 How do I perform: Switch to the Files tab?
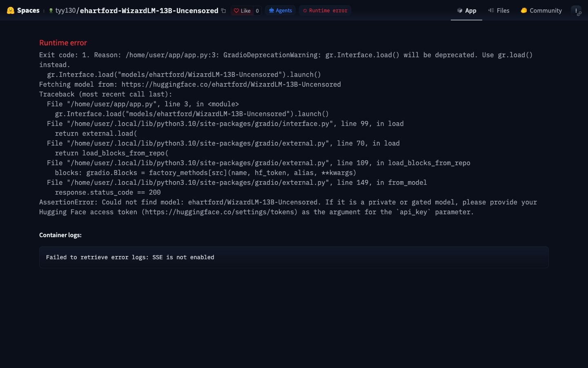coord(499,11)
